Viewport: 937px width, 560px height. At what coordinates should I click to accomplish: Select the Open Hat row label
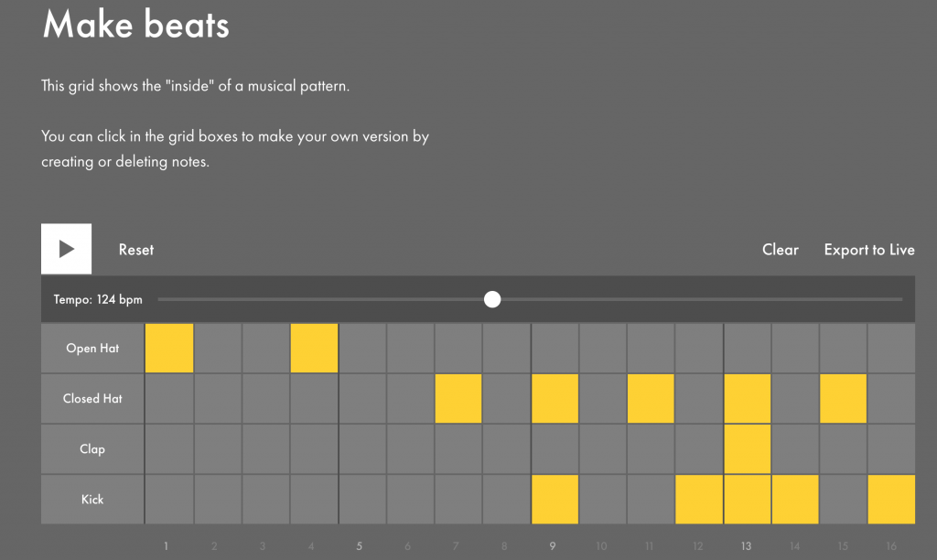92,348
